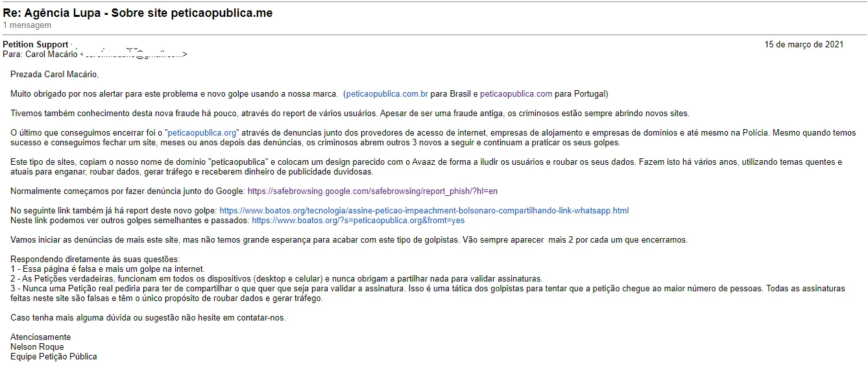
Task: Click answer '2 - As Petições verdadeiras'
Action: pyautogui.click(x=276, y=279)
